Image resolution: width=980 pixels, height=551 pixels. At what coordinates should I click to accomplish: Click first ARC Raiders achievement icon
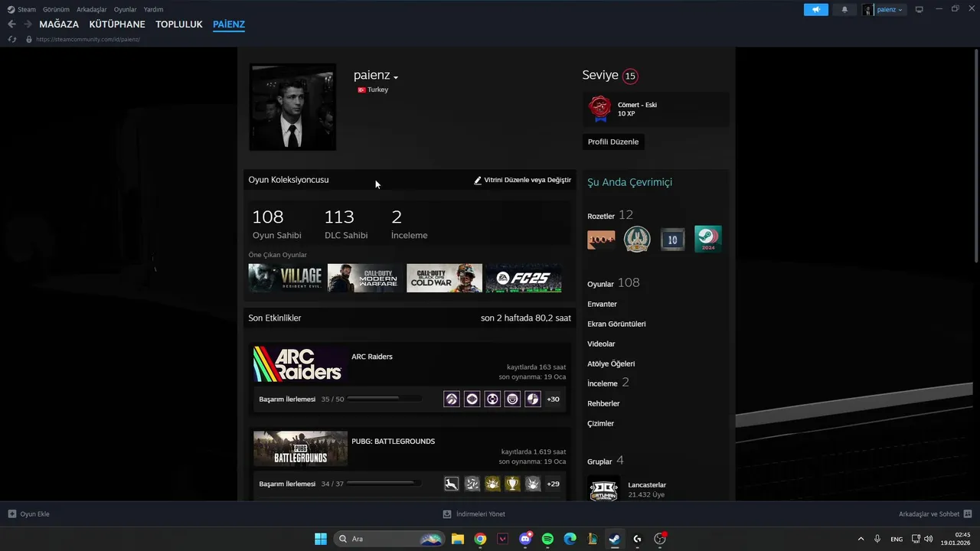(x=452, y=399)
